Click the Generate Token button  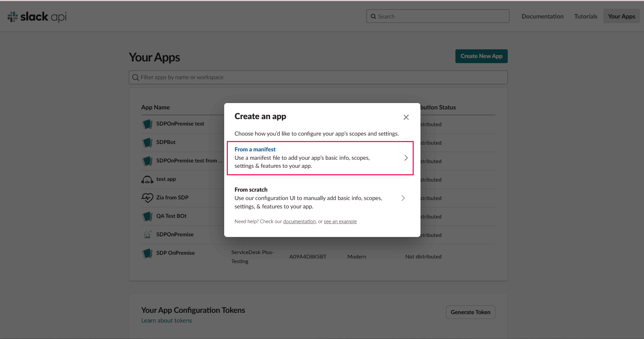pyautogui.click(x=470, y=312)
